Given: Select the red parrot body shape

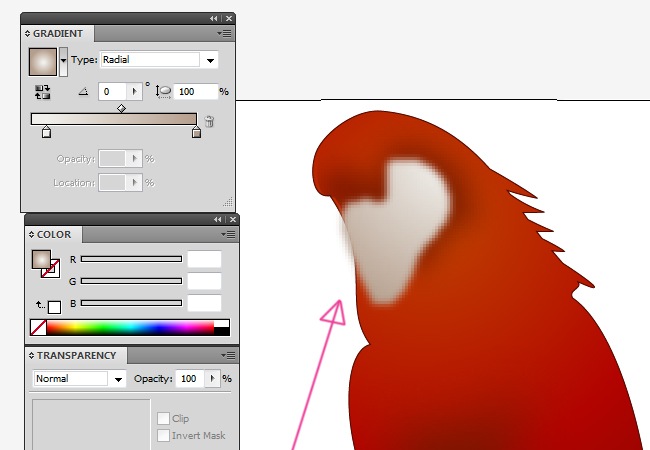Looking at the screenshot, I should click(477, 331).
